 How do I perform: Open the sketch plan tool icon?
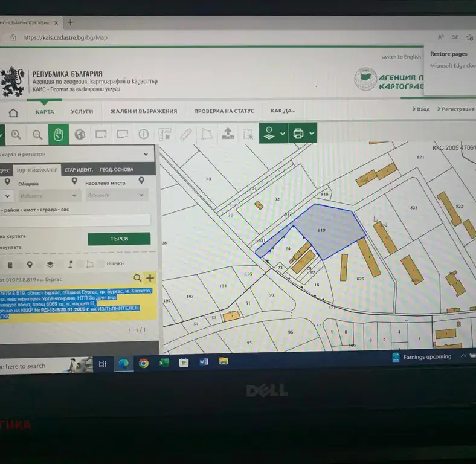pos(165,134)
